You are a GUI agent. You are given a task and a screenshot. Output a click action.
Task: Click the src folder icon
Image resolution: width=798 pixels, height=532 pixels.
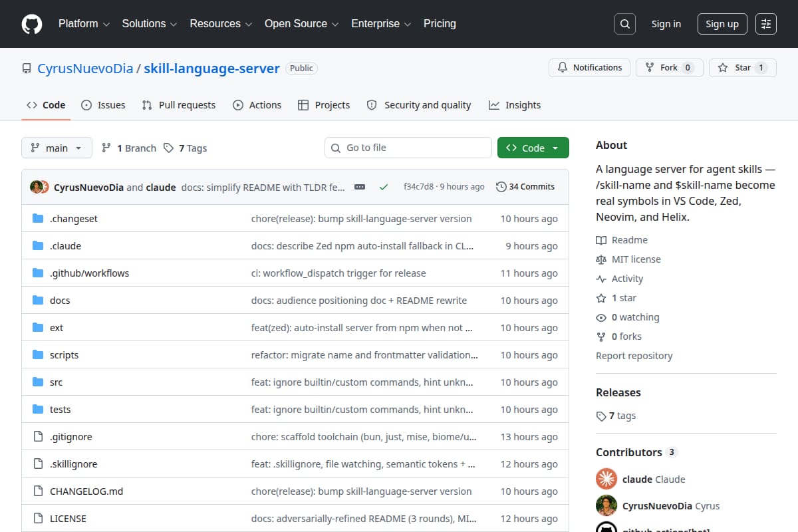[38, 382]
